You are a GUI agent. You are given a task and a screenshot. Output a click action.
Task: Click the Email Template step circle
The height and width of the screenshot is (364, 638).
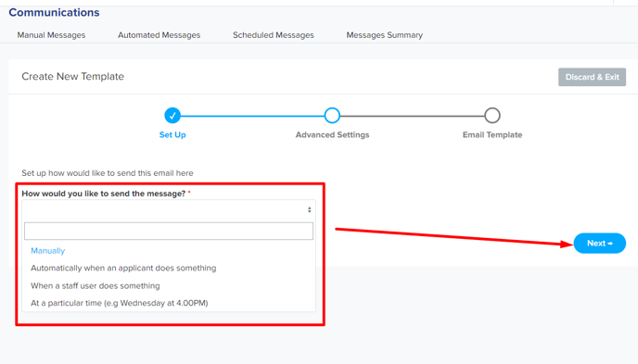(492, 116)
